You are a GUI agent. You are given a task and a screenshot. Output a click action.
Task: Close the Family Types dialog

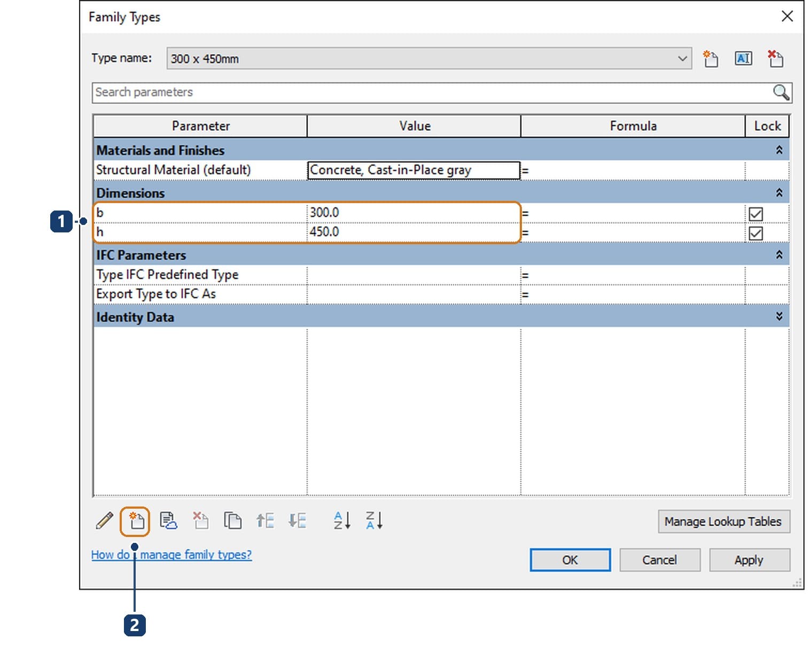[x=787, y=16]
